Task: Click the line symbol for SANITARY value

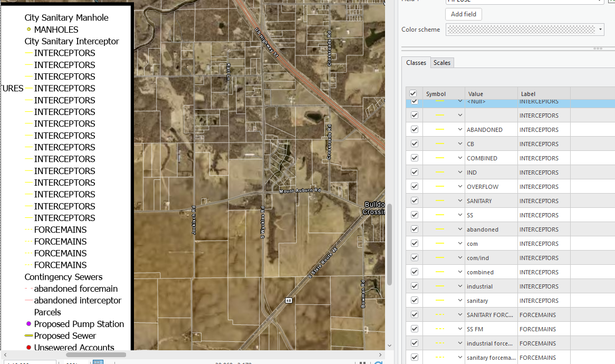Action: (440, 201)
